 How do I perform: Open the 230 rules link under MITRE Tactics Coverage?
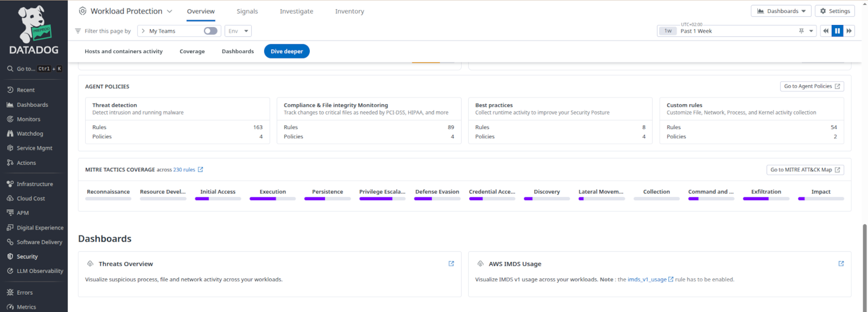point(184,170)
